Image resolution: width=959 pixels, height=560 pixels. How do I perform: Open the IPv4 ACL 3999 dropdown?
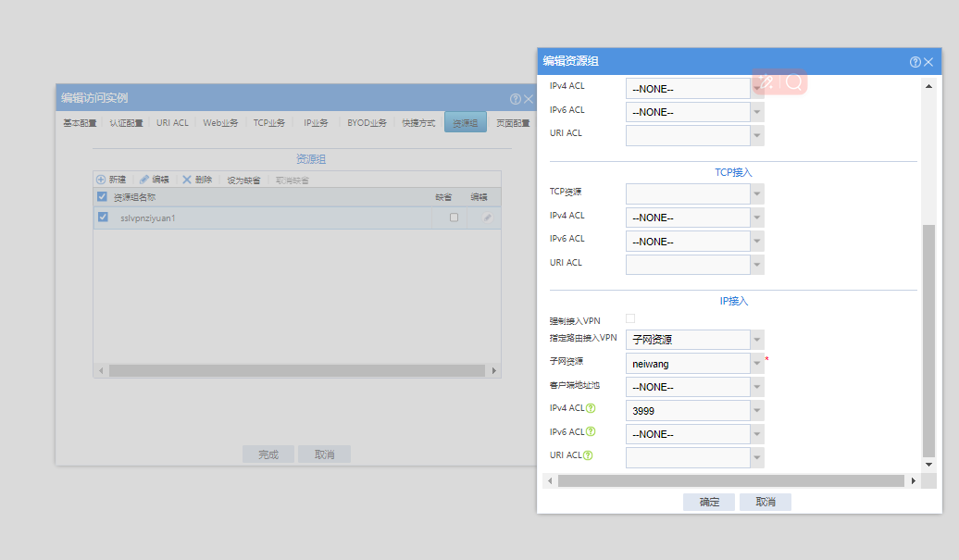757,410
